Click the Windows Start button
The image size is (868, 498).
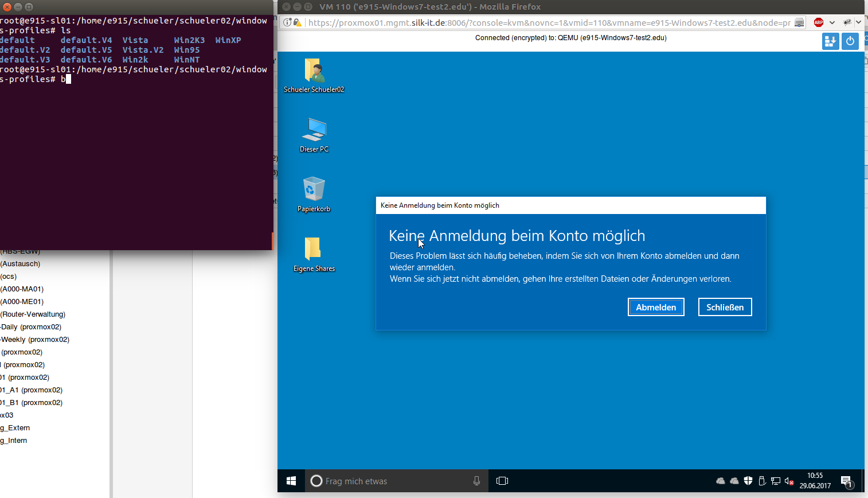[291, 481]
